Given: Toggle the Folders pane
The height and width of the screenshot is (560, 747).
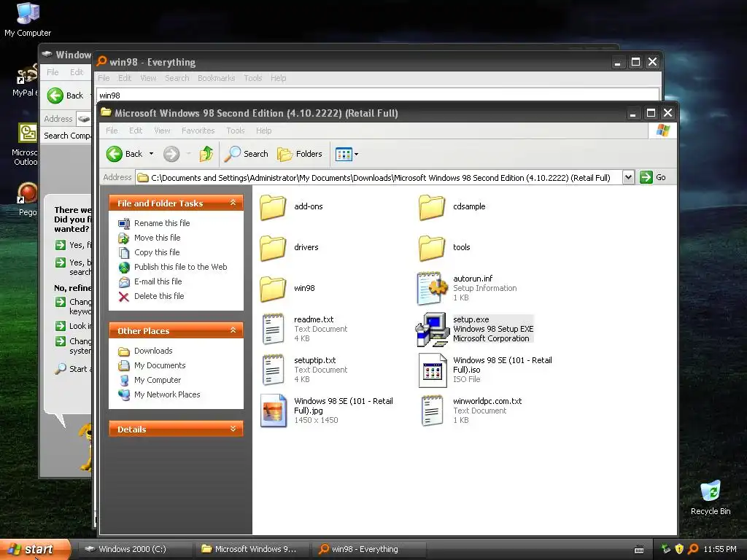Looking at the screenshot, I should pyautogui.click(x=300, y=154).
